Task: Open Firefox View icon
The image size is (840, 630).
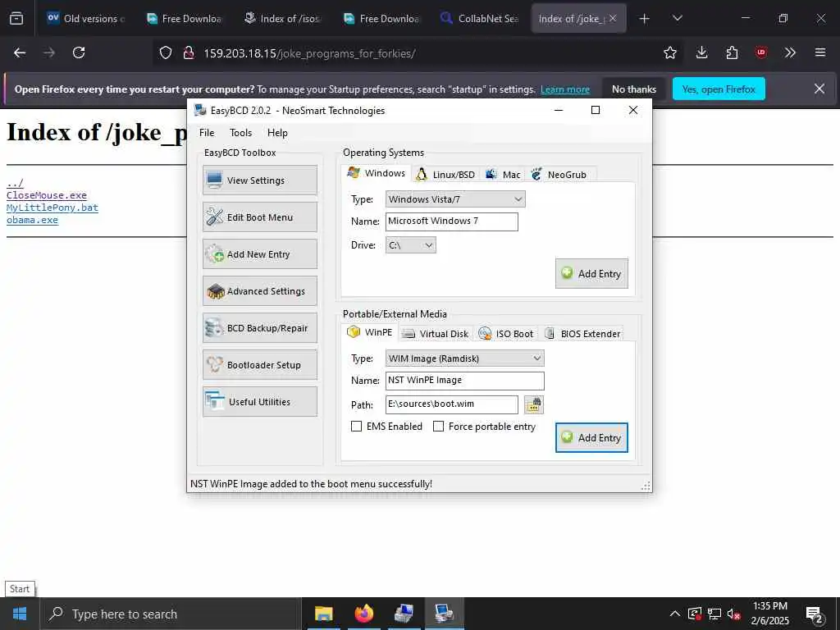Action: coord(16,19)
